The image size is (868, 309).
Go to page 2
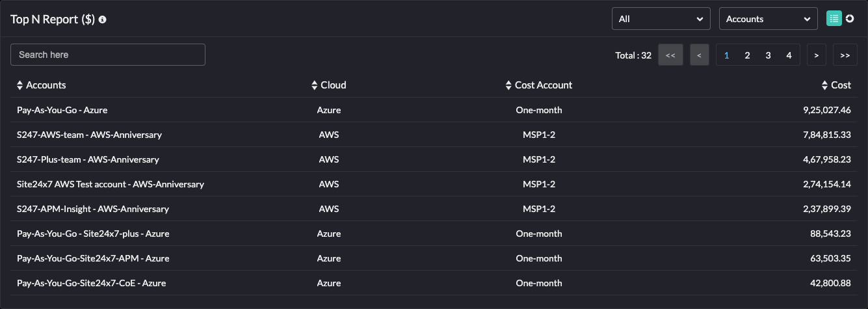coord(747,55)
